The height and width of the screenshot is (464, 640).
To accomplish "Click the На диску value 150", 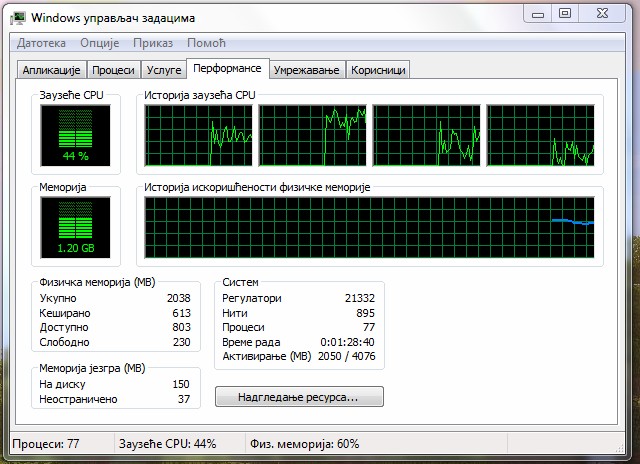I will (x=181, y=384).
